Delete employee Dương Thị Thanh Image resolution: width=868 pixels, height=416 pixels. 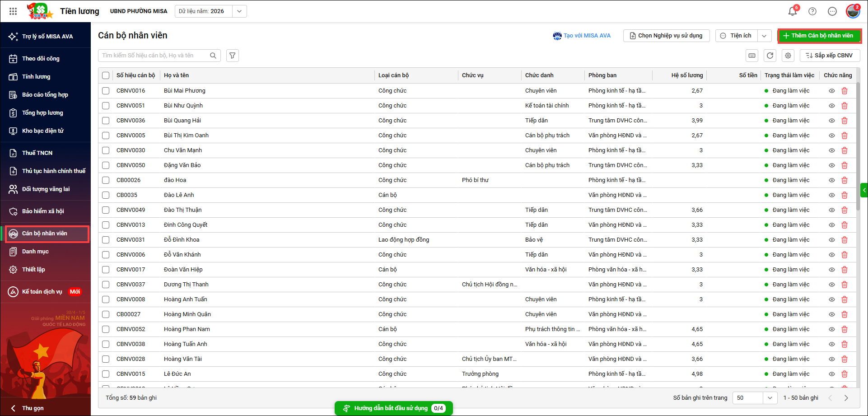[845, 285]
